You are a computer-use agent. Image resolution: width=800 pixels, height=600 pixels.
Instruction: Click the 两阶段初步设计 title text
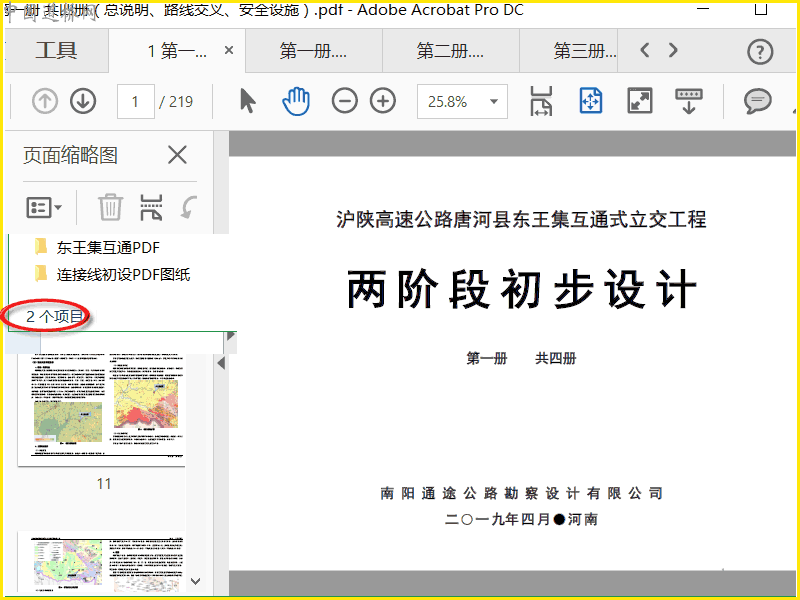[521, 289]
